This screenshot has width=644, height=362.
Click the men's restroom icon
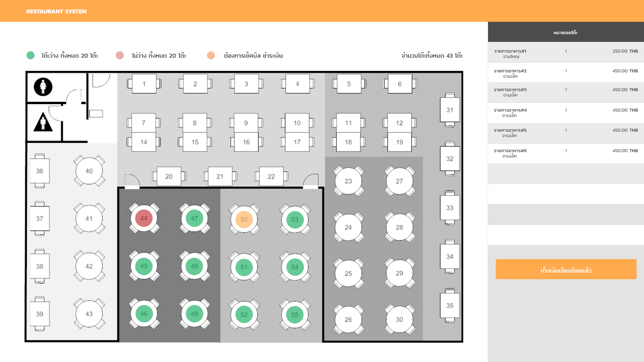tap(43, 122)
